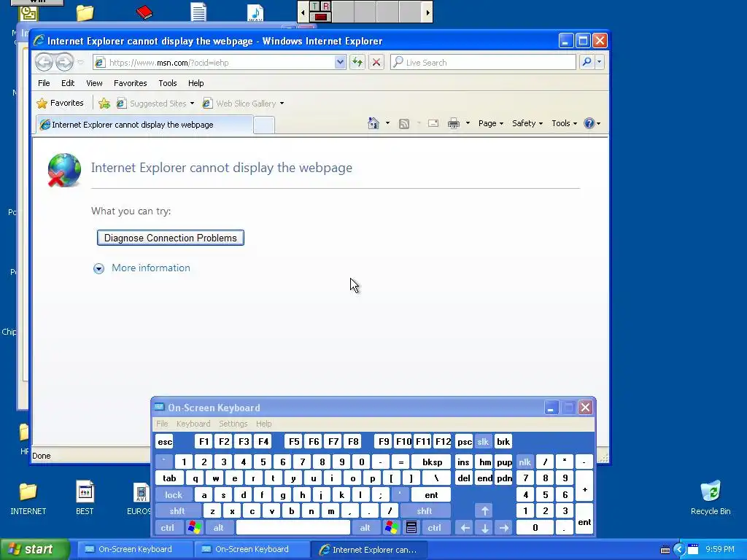Click the RSS feeds icon in command bar

click(x=404, y=124)
